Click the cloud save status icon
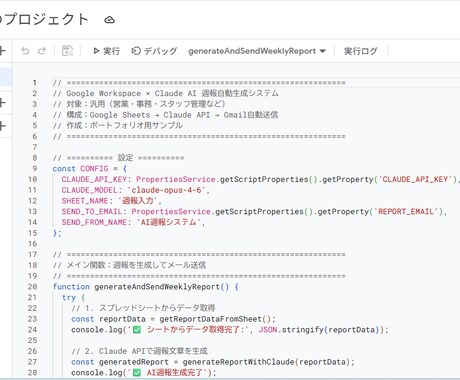460x380 pixels. tap(110, 20)
